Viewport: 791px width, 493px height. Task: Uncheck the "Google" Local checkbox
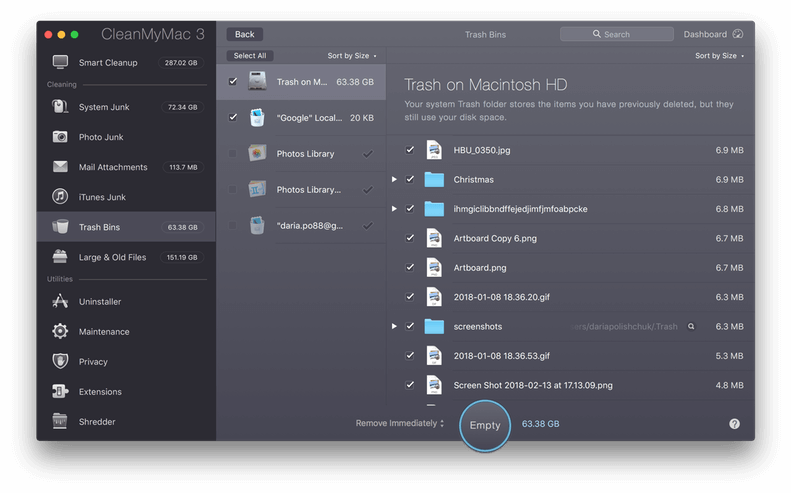(x=233, y=117)
